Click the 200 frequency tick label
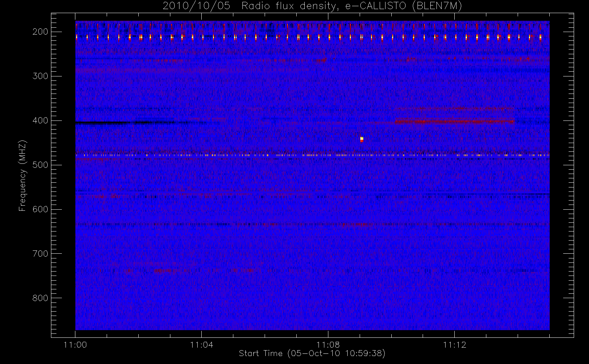589x364 pixels. 40,32
